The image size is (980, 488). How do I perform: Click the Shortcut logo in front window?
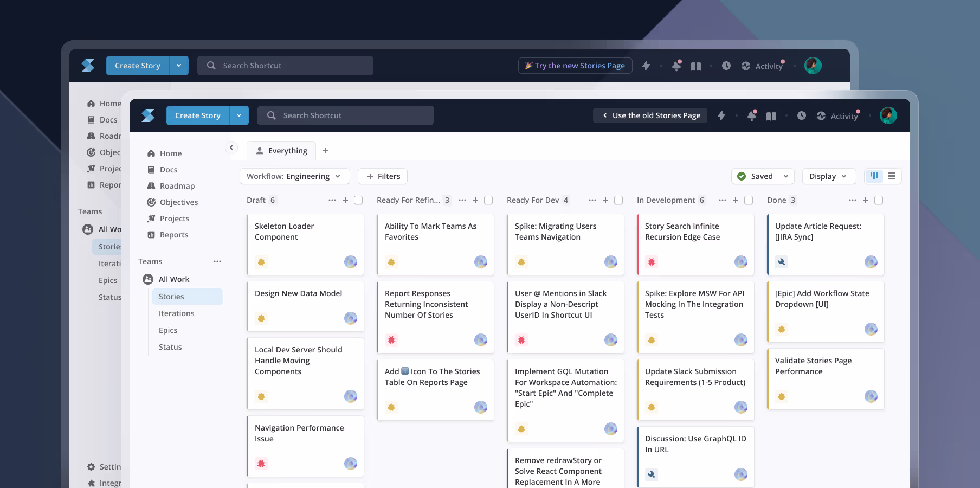click(148, 115)
